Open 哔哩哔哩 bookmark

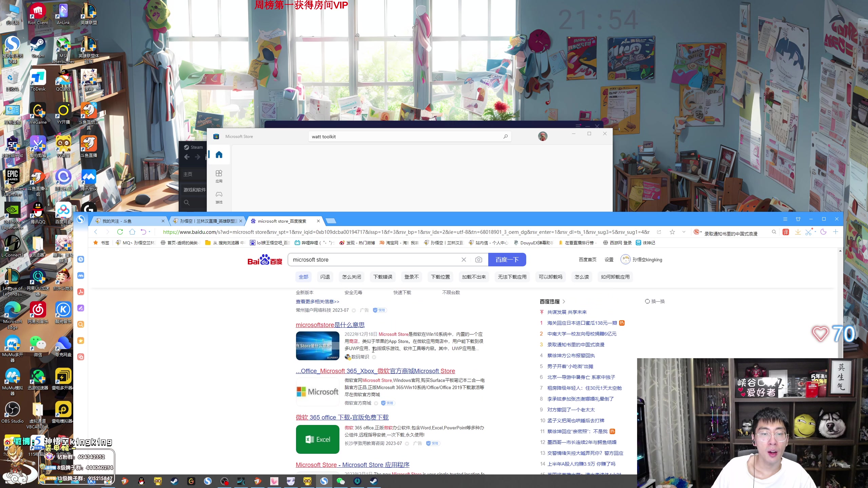tap(314, 243)
